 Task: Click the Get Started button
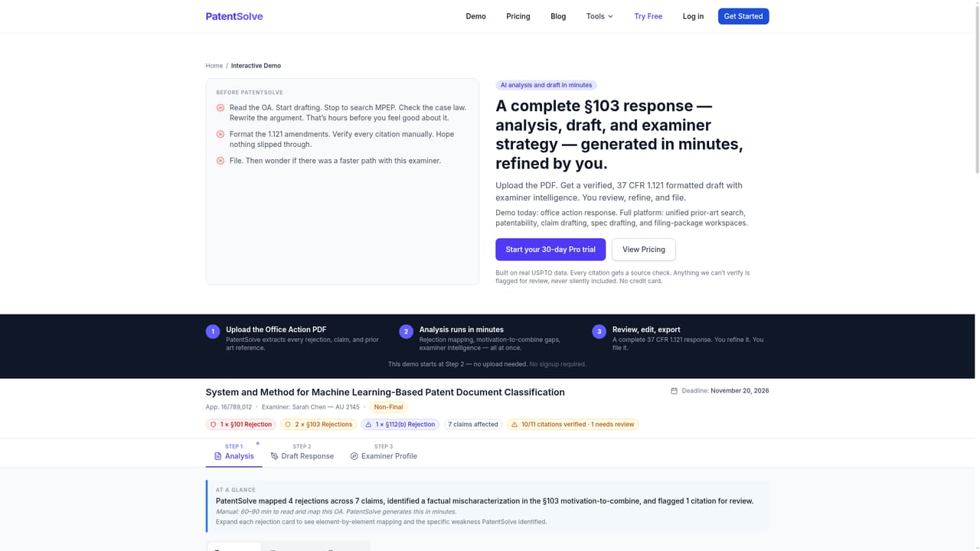pos(743,16)
